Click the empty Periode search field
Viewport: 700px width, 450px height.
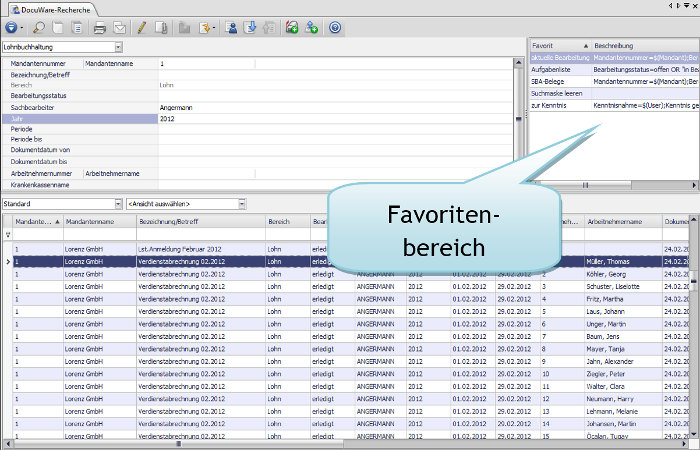(335, 129)
